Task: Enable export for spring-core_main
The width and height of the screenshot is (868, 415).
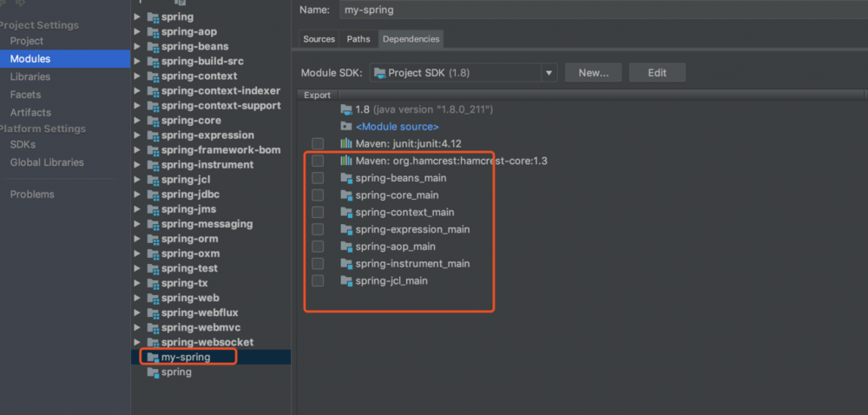Action: [318, 195]
